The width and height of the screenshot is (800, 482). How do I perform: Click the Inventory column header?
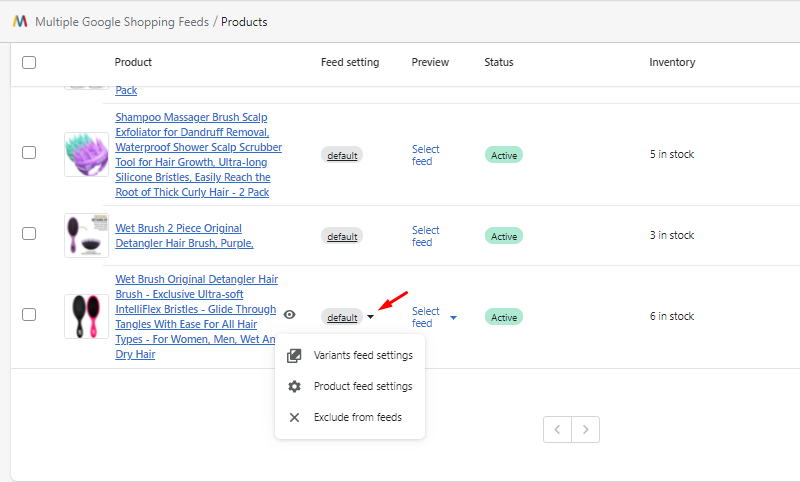(672, 62)
